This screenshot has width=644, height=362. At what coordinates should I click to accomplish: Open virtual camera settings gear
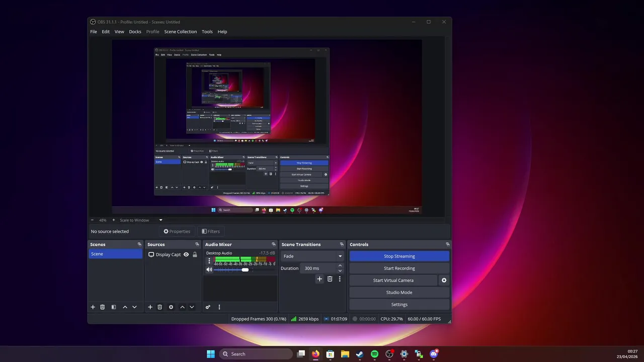coord(444,281)
